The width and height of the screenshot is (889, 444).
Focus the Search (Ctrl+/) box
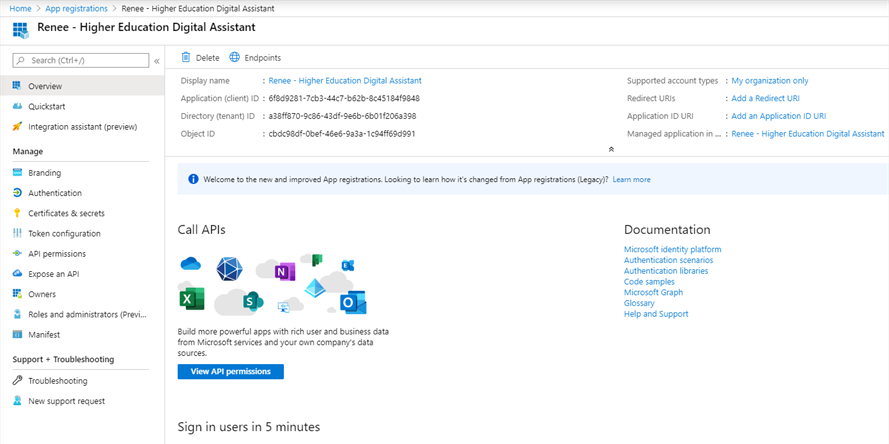pyautogui.click(x=81, y=60)
